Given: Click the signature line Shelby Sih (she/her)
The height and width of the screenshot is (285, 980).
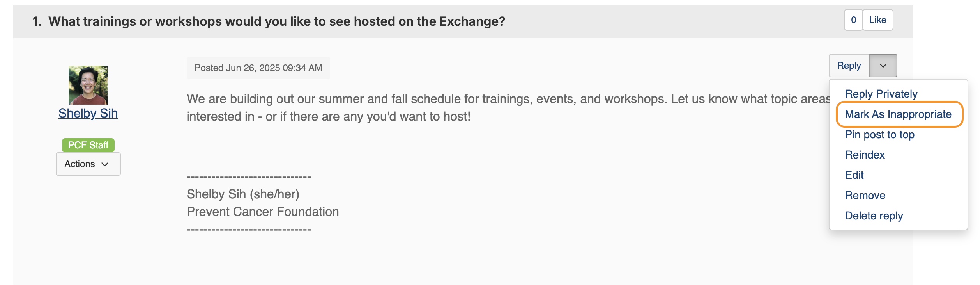Looking at the screenshot, I should [243, 194].
